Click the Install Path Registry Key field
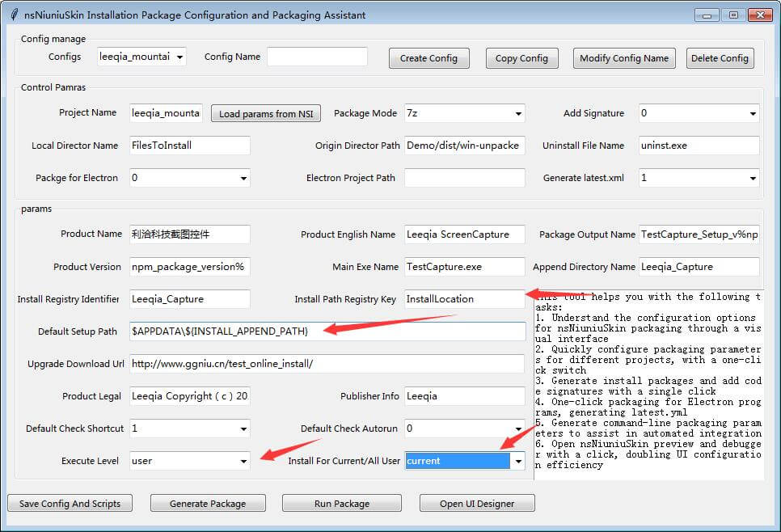781x532 pixels. (x=465, y=299)
